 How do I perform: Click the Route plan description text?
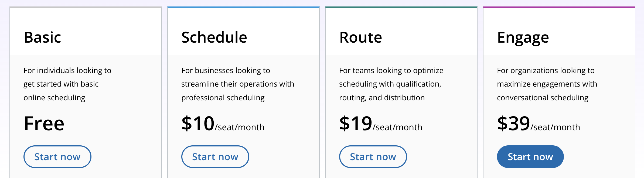pos(390,84)
